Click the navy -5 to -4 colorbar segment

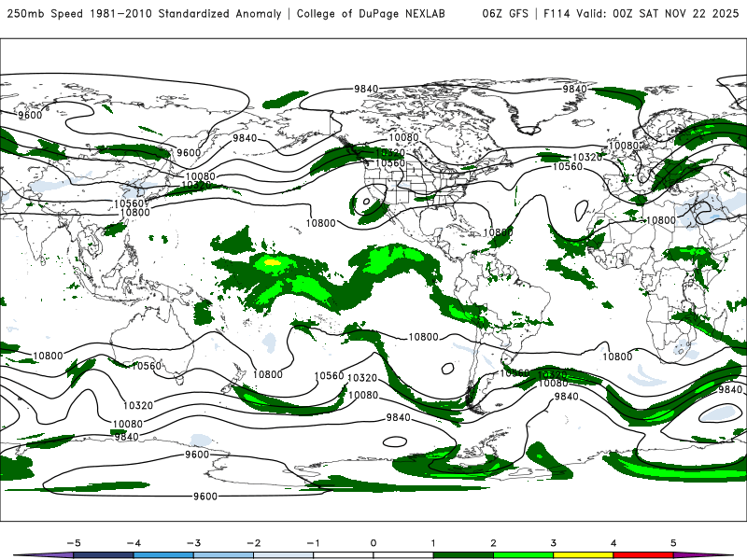[x=104, y=555]
